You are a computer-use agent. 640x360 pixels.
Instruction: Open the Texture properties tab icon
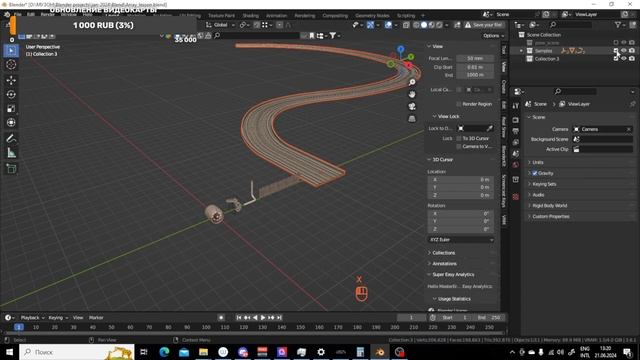[516, 197]
